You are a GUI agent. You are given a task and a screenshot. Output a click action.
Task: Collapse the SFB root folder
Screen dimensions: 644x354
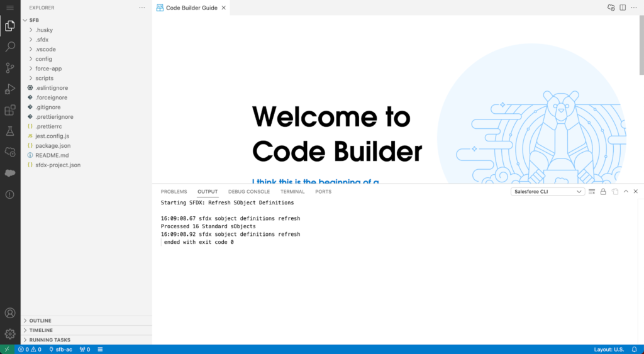[86, 20]
